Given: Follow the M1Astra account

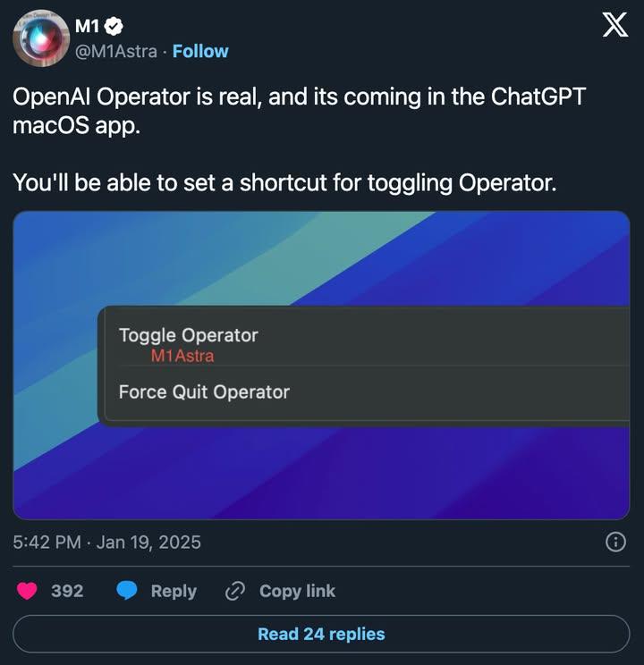Looking at the screenshot, I should coord(200,51).
